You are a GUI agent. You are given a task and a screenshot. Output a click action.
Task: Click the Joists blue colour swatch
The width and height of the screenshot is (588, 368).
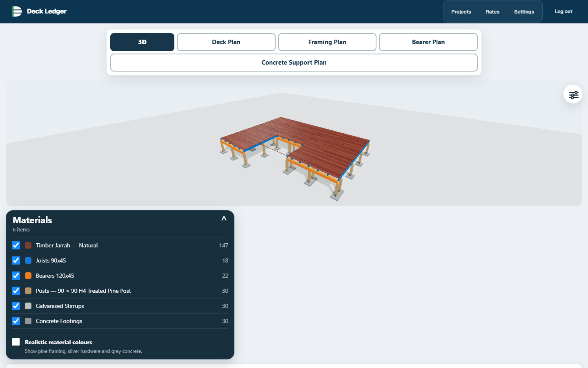(x=28, y=260)
